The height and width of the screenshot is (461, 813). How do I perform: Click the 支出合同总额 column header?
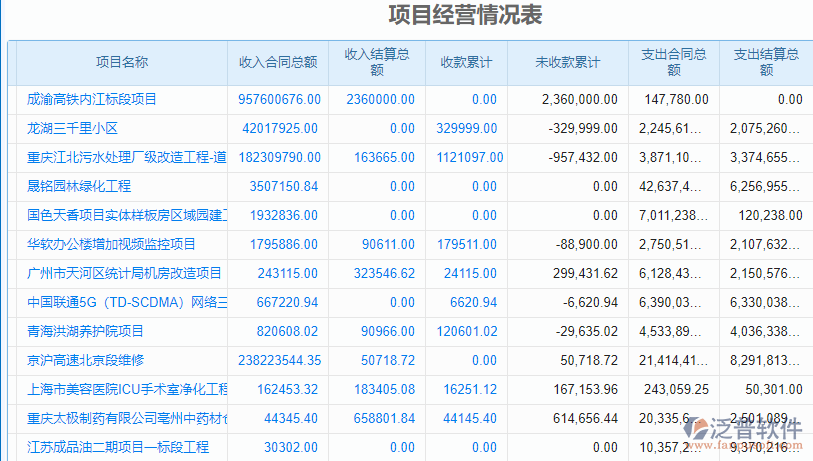tap(673, 62)
